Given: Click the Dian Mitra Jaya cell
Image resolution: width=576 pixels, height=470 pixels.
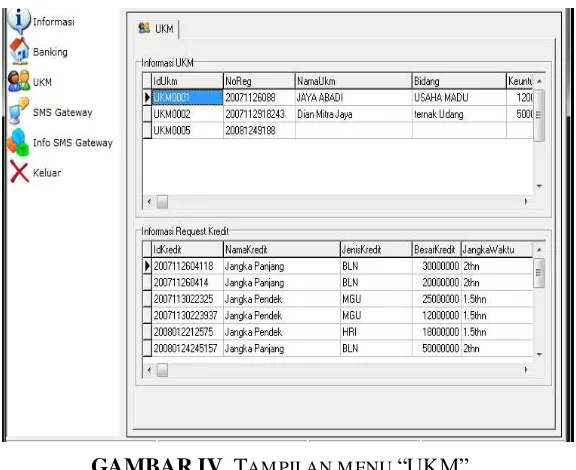Looking at the screenshot, I should (353, 114).
